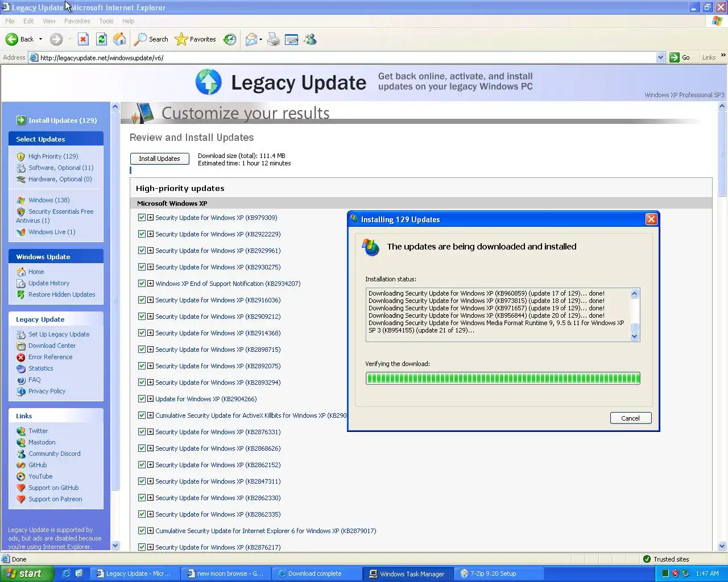Cancel the update installation dialog
The width and height of the screenshot is (728, 582).
[630, 418]
